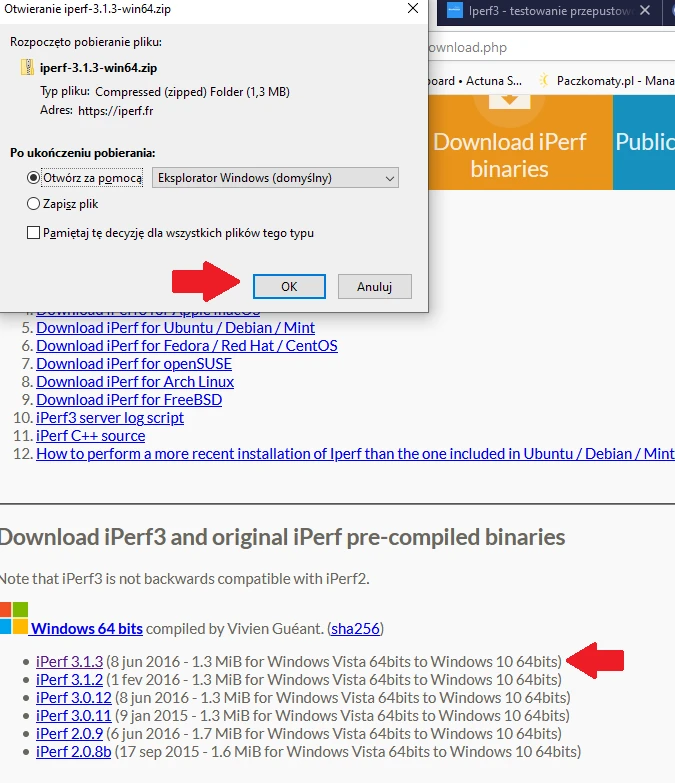675x783 pixels.
Task: Download iPerf 3.0.11 for Windows 64bits
Action: [73, 716]
